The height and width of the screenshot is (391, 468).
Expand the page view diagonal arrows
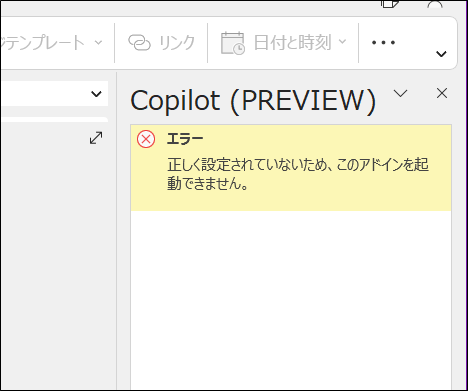(96, 138)
